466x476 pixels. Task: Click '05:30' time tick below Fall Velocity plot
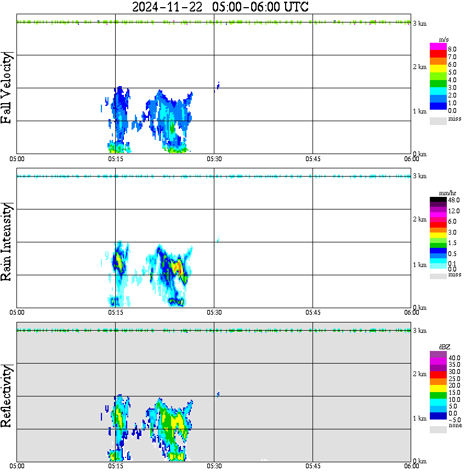click(214, 159)
